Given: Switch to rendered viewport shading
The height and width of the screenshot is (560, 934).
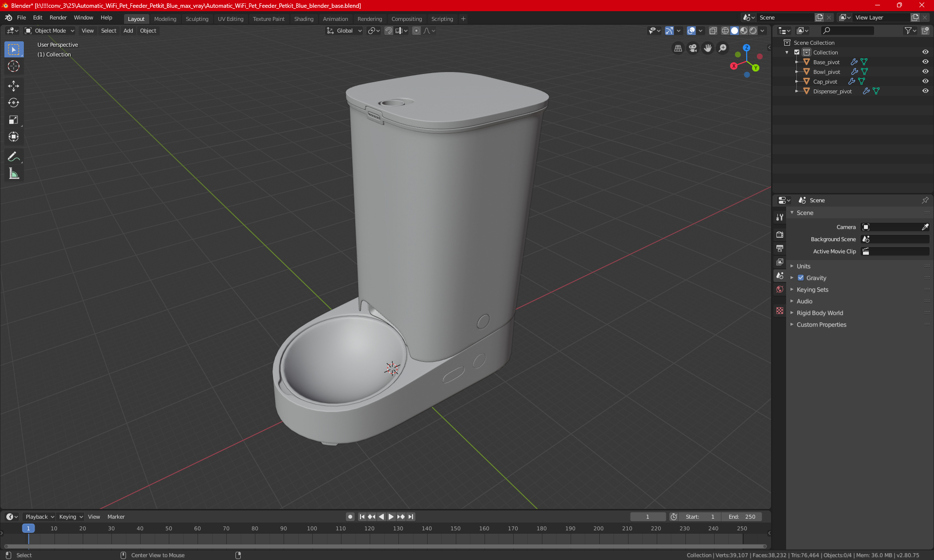Looking at the screenshot, I should (753, 31).
